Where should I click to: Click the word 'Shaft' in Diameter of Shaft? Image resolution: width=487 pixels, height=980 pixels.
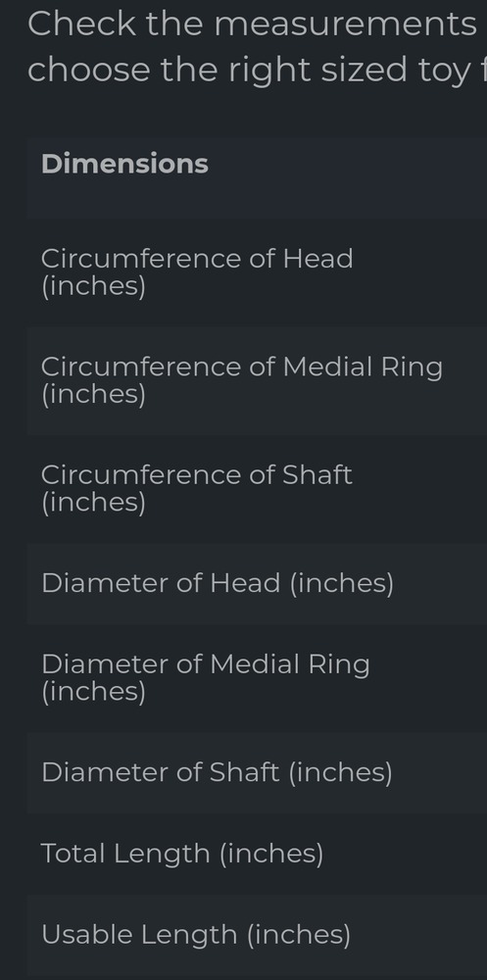[x=244, y=772]
